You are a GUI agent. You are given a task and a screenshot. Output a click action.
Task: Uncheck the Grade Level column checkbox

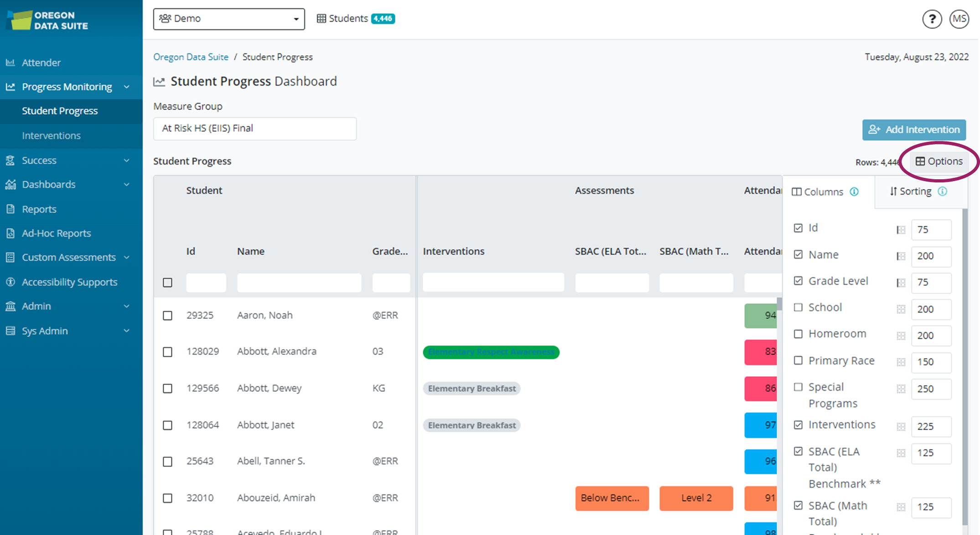point(798,281)
